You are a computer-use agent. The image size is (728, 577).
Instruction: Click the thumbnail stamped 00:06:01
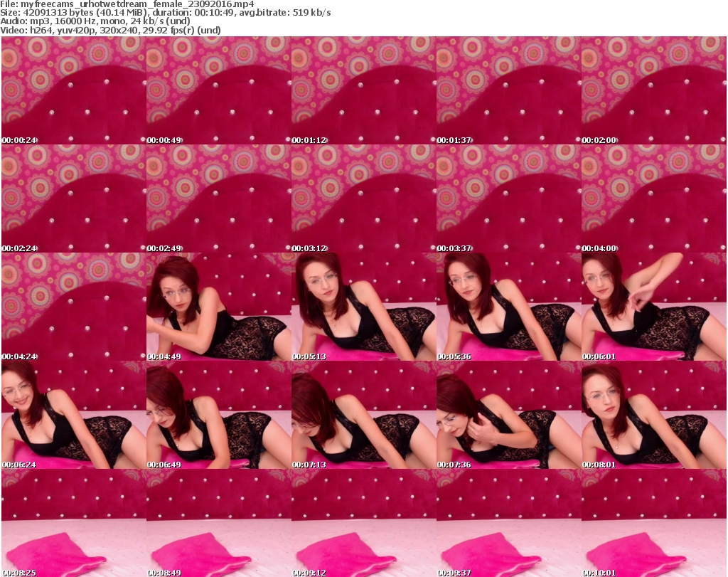pyautogui.click(x=653, y=307)
